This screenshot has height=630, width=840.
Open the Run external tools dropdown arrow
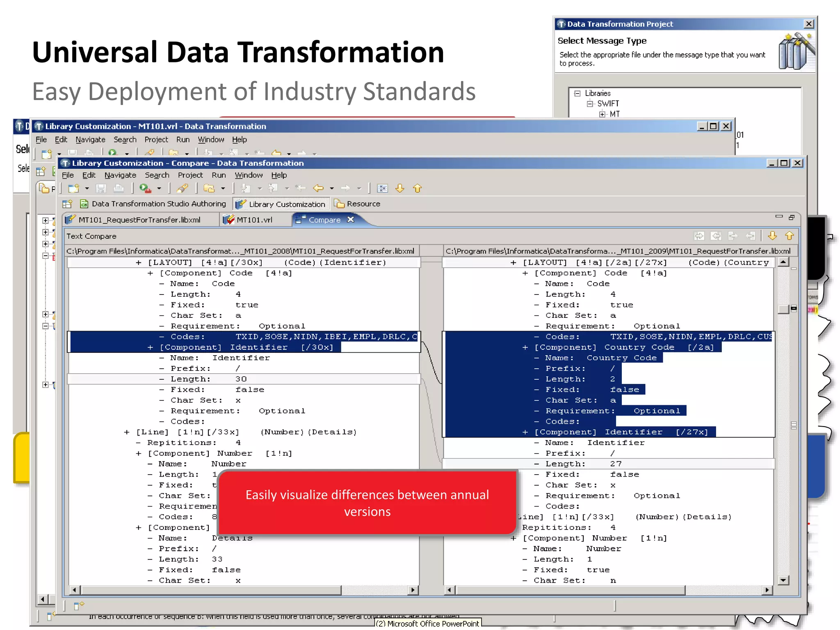[x=159, y=189]
